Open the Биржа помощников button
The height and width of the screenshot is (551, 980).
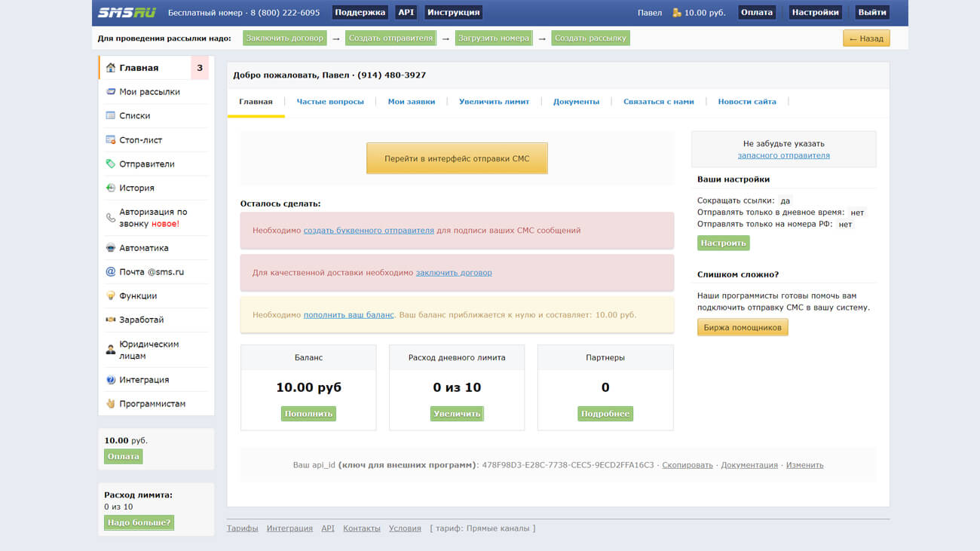click(x=742, y=328)
